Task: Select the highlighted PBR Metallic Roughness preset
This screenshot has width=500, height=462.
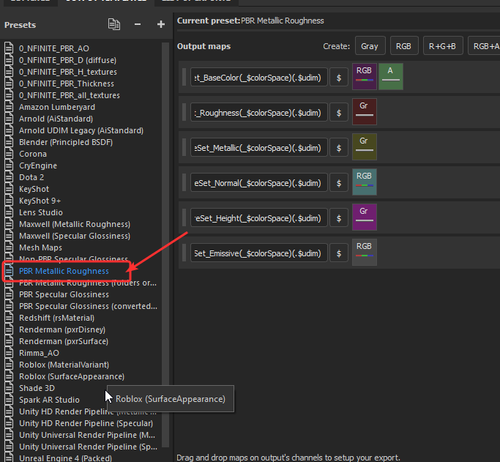Action: coord(64,271)
